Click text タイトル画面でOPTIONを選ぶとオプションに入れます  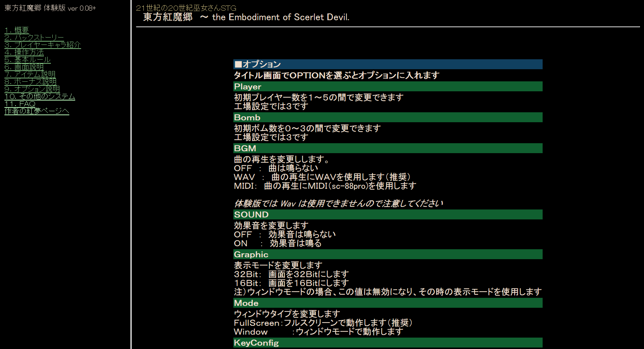[x=337, y=75]
